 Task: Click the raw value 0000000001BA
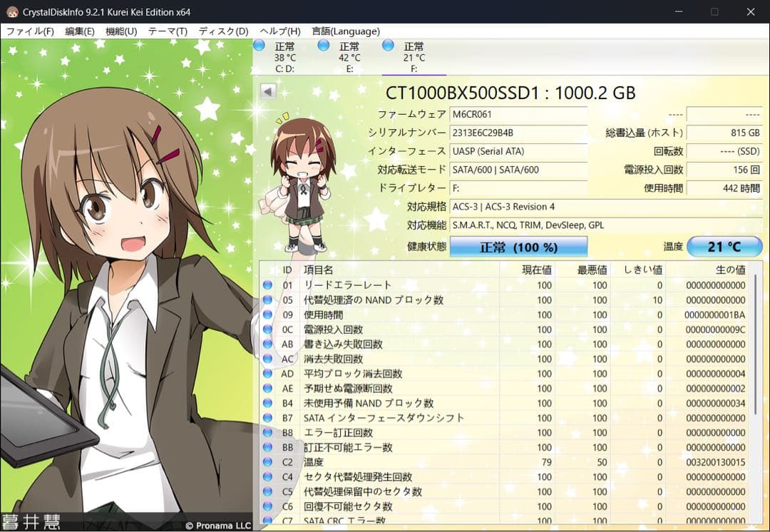(716, 315)
